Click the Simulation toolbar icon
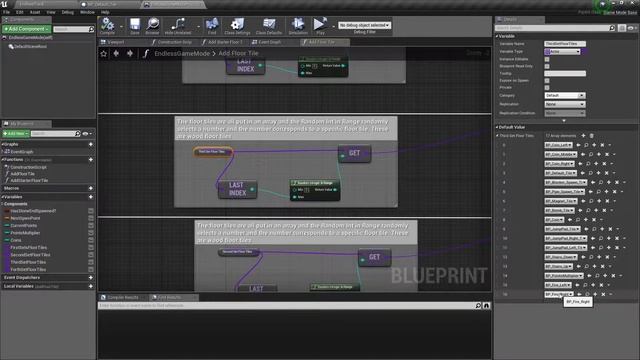Screen dimensions: 640x360 [x=298, y=26]
